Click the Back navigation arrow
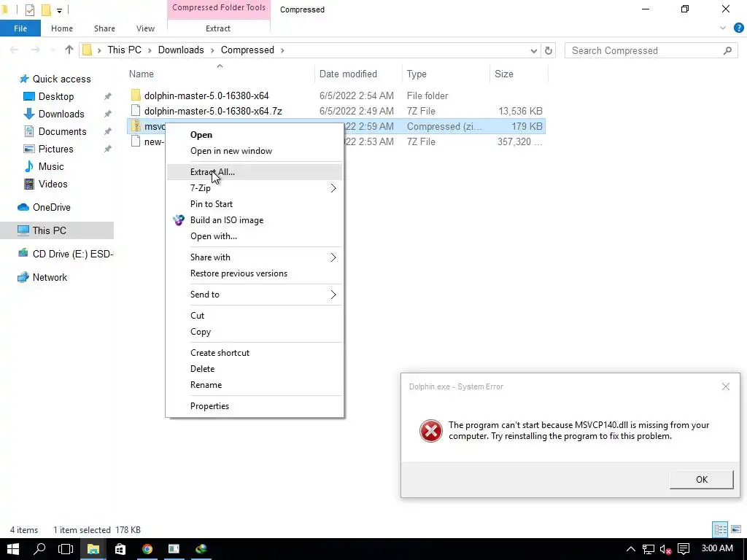This screenshot has width=747, height=560. click(15, 50)
